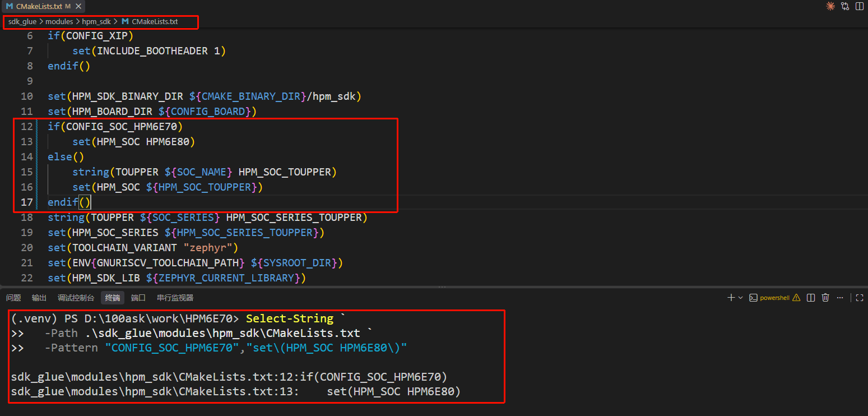
Task: Switch to the 输出 panel tab
Action: [39, 298]
